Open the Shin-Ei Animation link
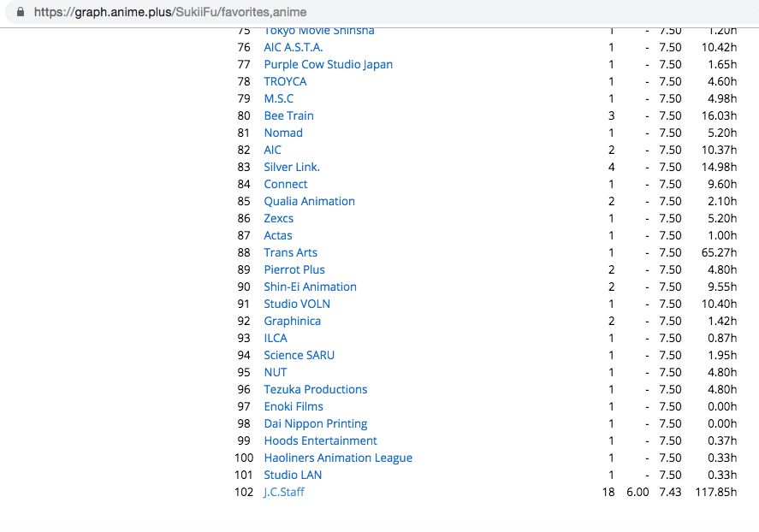 coord(311,287)
